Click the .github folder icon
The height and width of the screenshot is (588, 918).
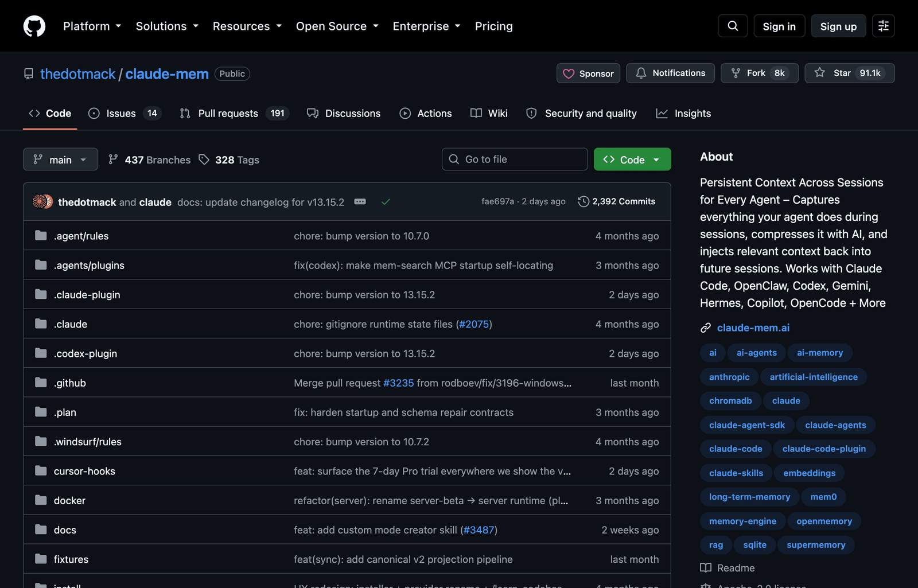click(x=41, y=383)
